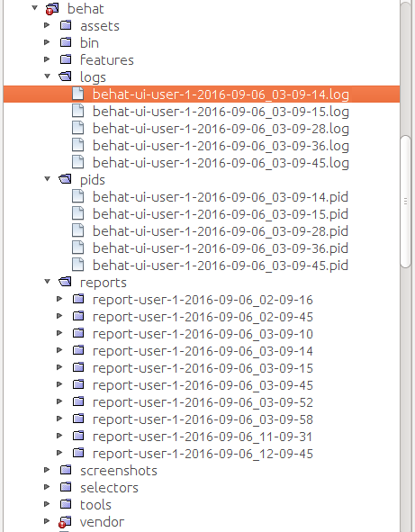This screenshot has width=415, height=532.
Task: Collapse the logs folder
Action: pos(48,77)
